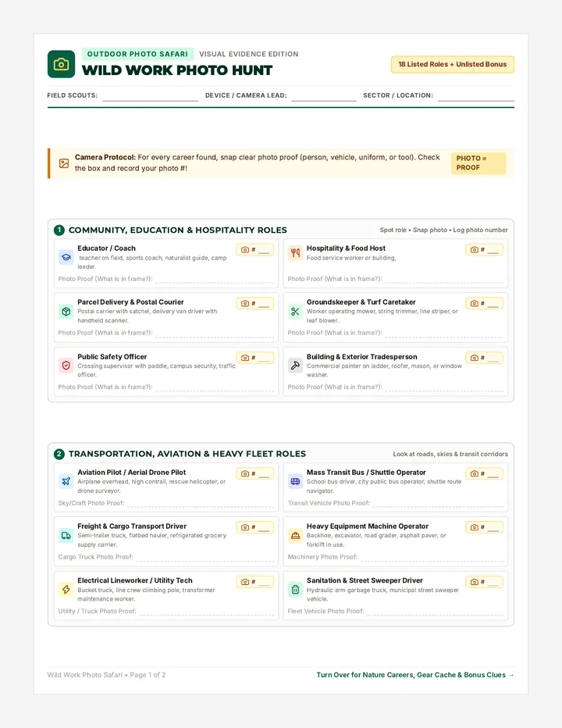562x728 pixels.
Task: Click the Transportation, Aviation & Heavy Fleet Roles heading
Action: click(187, 454)
